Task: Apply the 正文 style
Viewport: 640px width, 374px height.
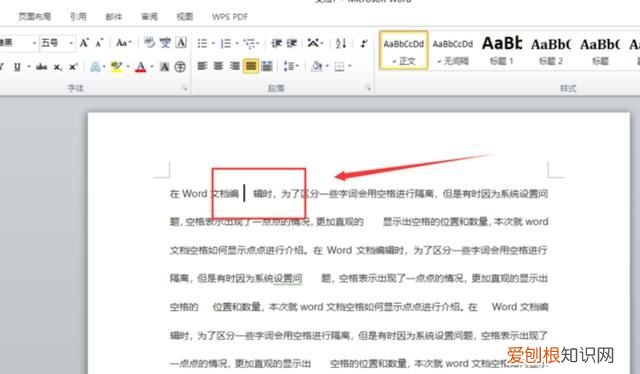Action: [404, 50]
